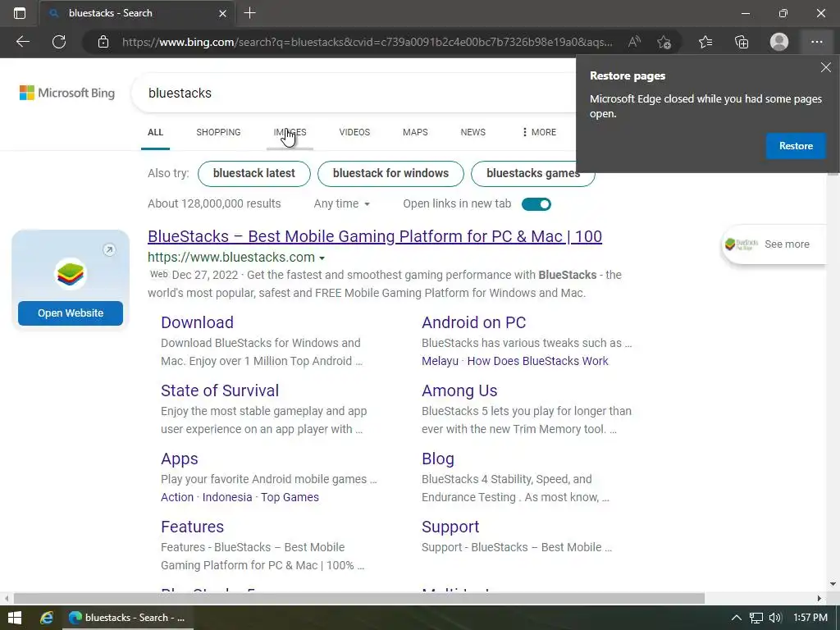Select the Edge bluestacks - Search taskbar item
The height and width of the screenshot is (630, 840).
(x=127, y=618)
